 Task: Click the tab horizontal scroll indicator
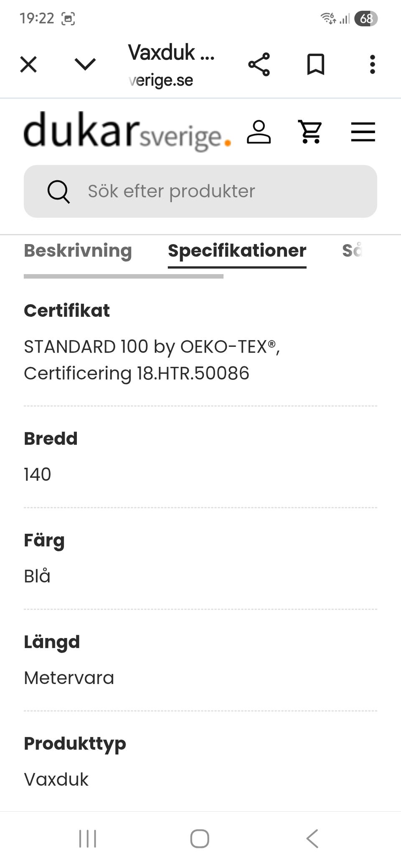(124, 276)
